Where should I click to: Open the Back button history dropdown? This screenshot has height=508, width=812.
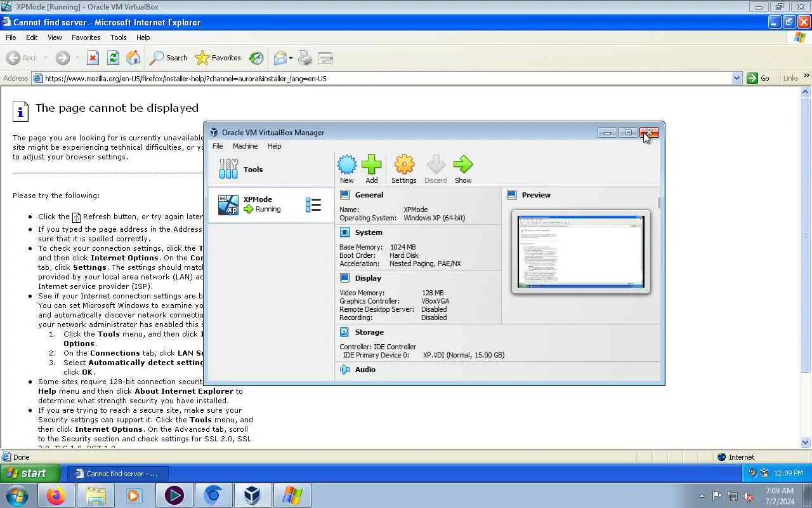[46, 58]
